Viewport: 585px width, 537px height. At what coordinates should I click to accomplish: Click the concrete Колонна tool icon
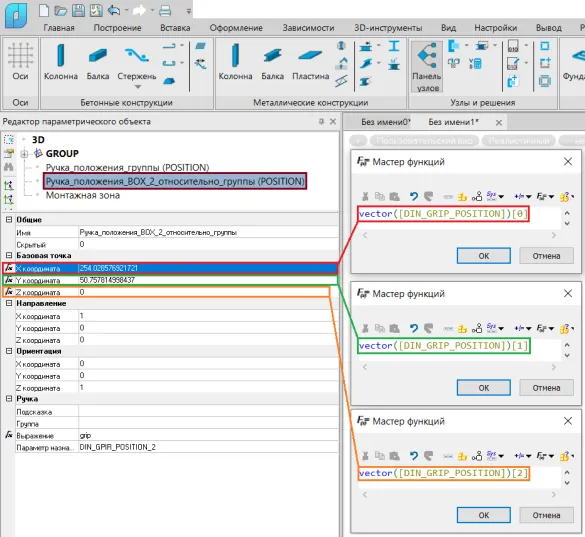(x=60, y=55)
